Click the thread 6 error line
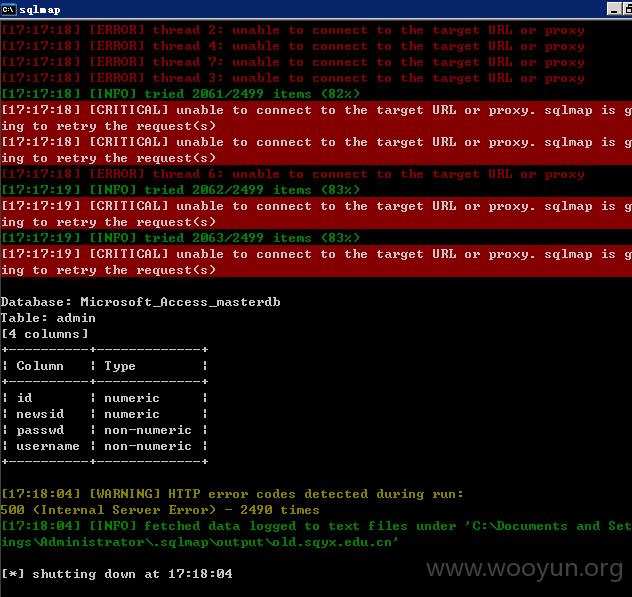 pos(293,174)
